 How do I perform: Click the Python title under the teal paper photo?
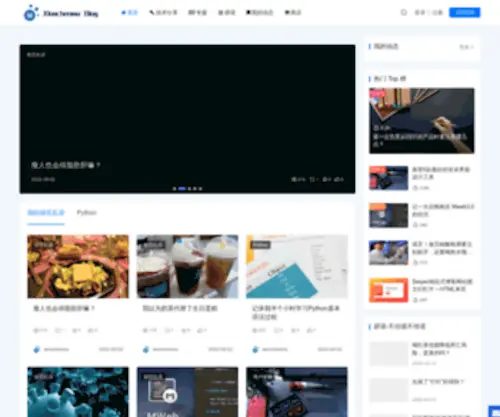pos(296,312)
